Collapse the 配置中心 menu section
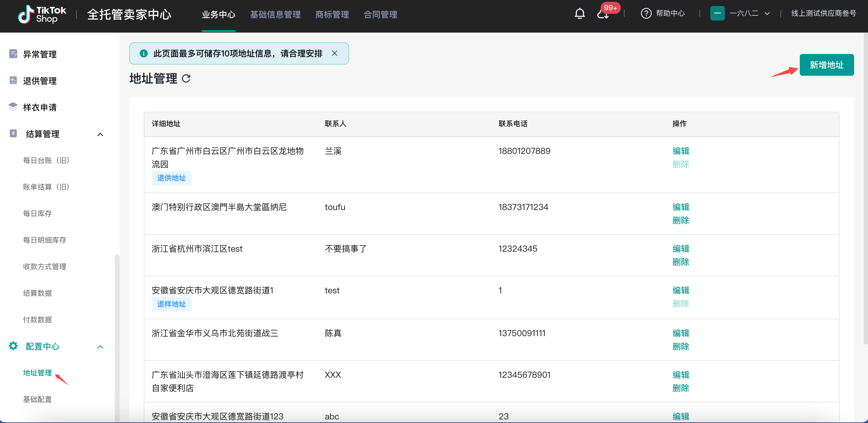This screenshot has height=423, width=868. pyautogui.click(x=100, y=347)
